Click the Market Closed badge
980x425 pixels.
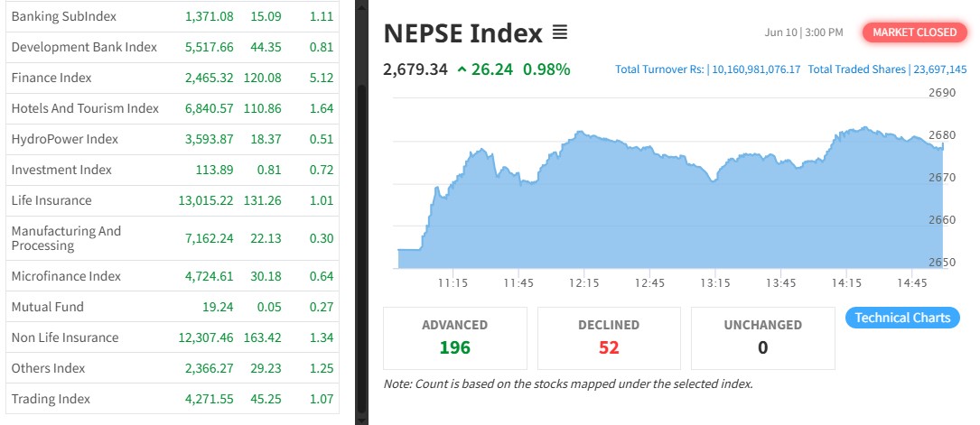914,32
